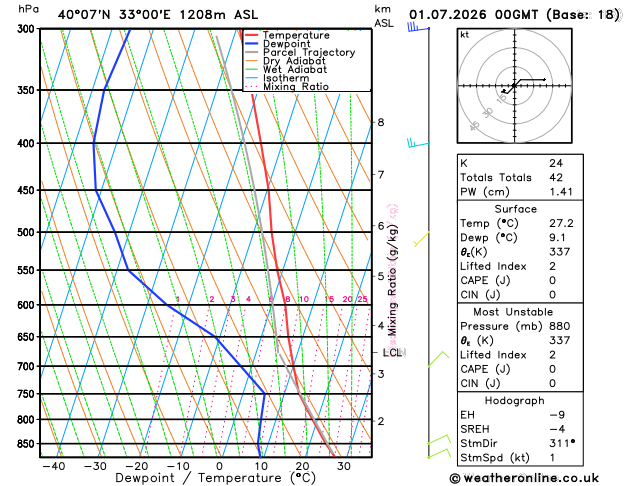Click the hodograph 'kt' unit label
629x486 pixels.
coord(464,35)
